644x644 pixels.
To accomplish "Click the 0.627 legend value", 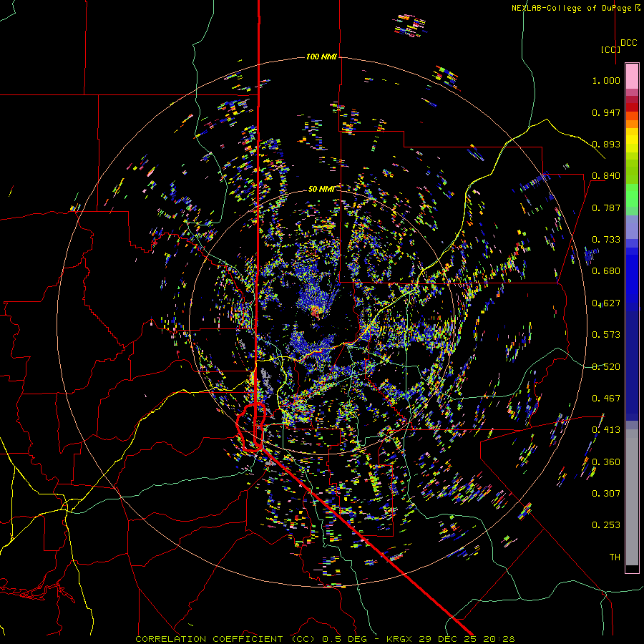I will tap(606, 303).
